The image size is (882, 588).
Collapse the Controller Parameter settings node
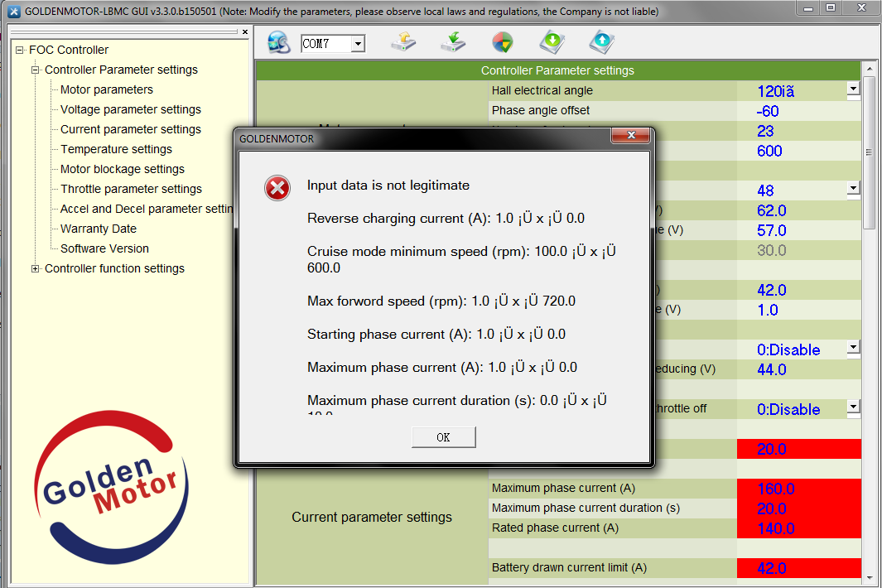pos(36,70)
